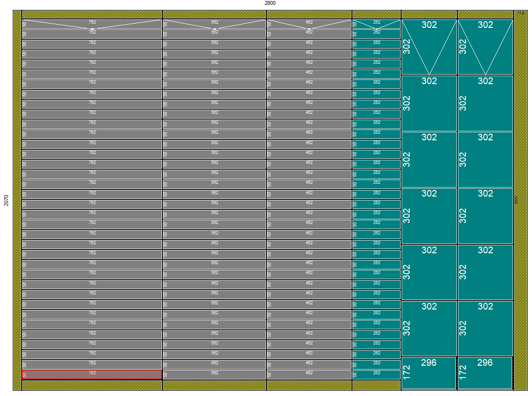Click the hatched offcut below the 262 column
The image size is (532, 396).
click(x=377, y=386)
